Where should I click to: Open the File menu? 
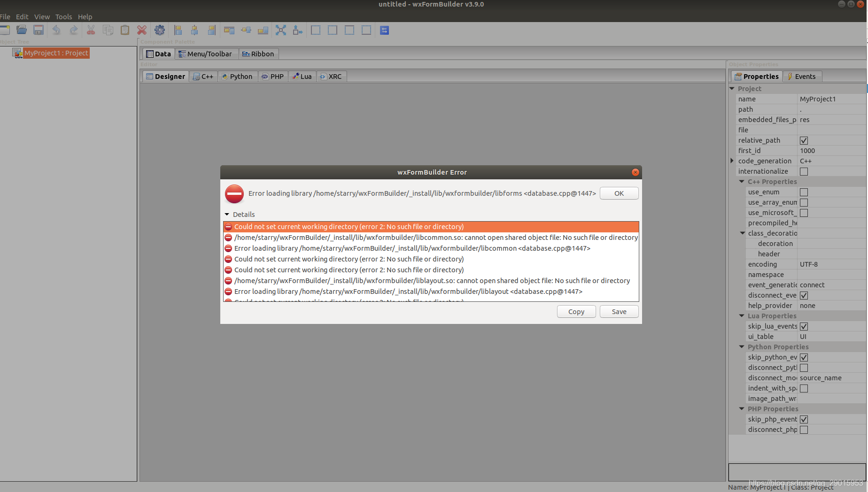(x=5, y=16)
